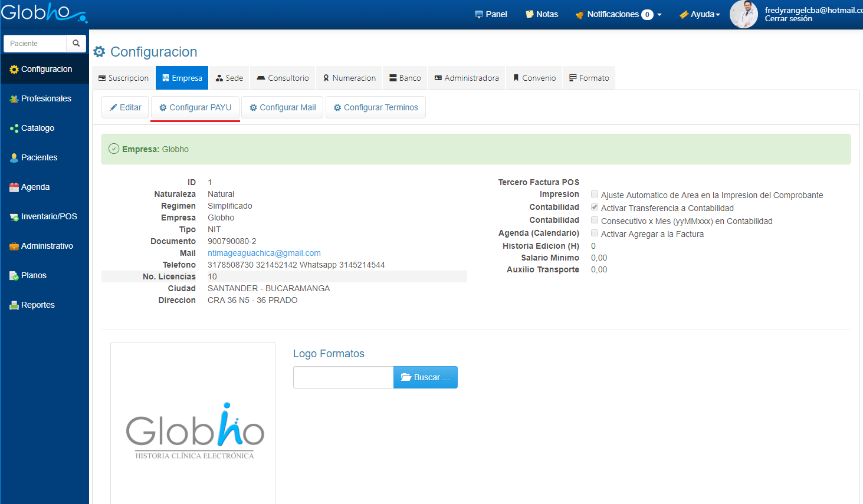Click the Configurar PAYU button
This screenshot has width=863, height=504.
coord(195,107)
